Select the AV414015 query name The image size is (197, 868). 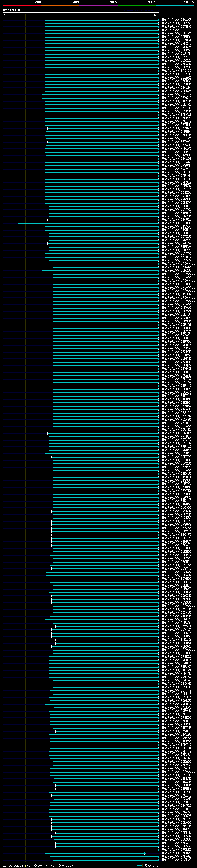click(x=11, y=10)
